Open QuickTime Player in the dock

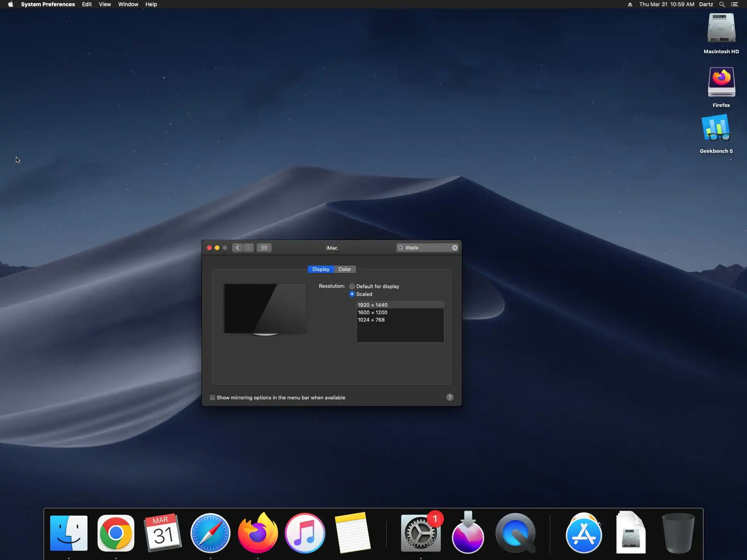[x=515, y=533]
